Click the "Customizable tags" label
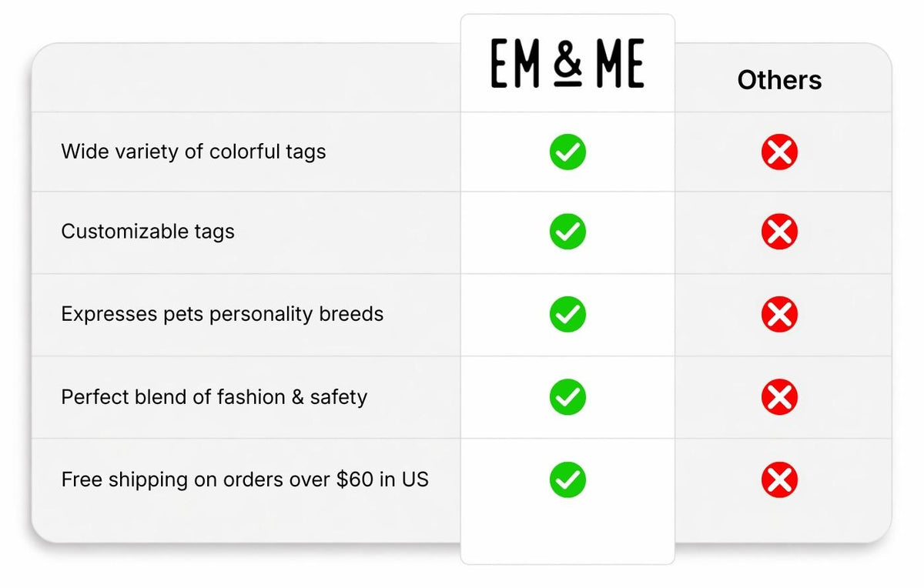 click(x=148, y=232)
